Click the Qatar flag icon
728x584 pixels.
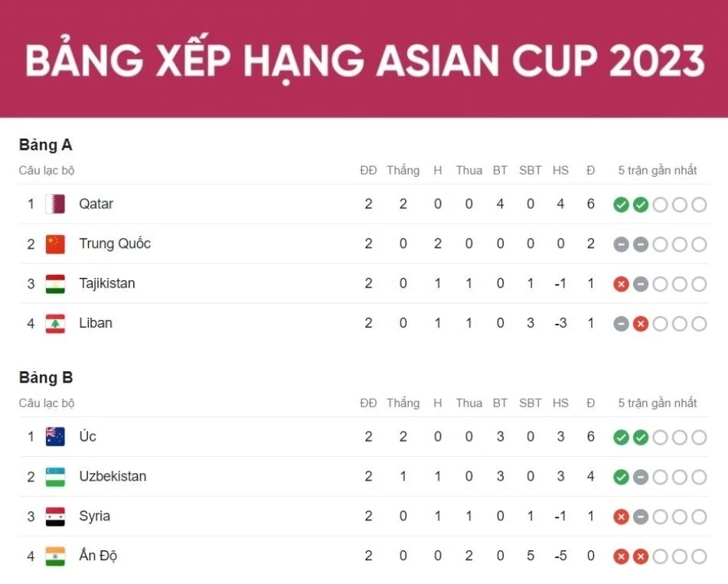(55, 204)
